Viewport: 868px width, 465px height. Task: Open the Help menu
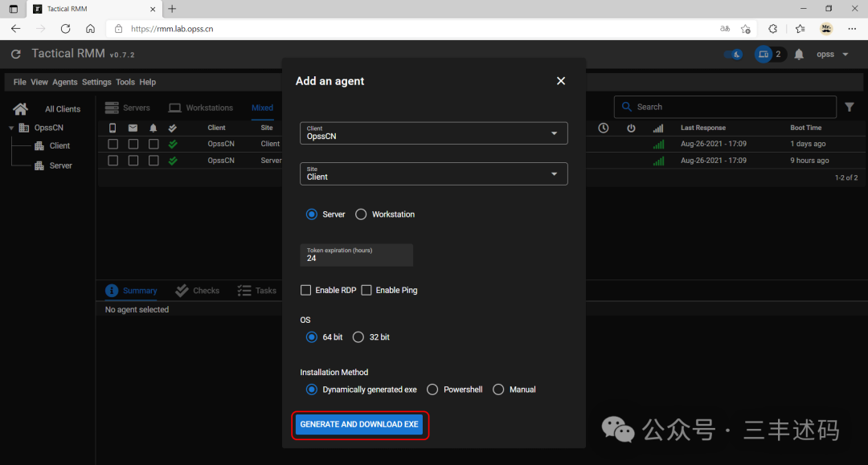coord(147,82)
